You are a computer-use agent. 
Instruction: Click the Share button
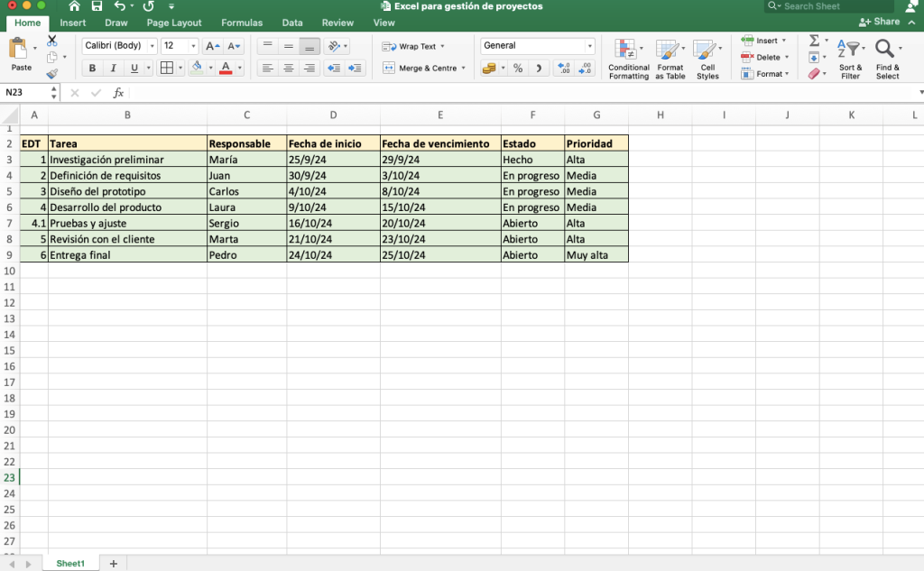880,22
